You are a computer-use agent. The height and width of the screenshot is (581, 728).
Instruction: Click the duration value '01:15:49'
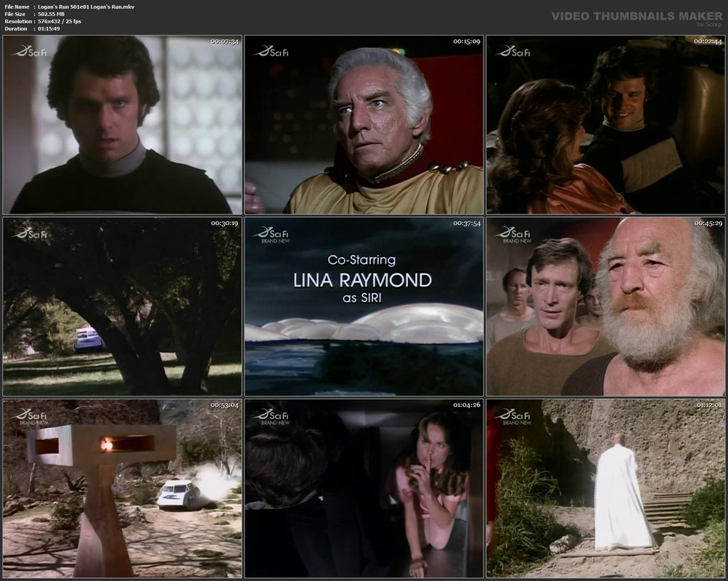49,28
